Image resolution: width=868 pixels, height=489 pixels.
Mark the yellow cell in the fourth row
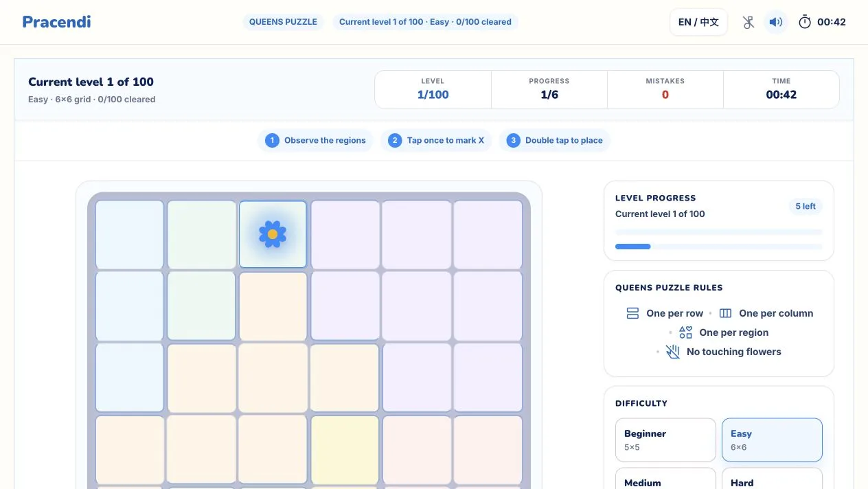click(x=345, y=450)
